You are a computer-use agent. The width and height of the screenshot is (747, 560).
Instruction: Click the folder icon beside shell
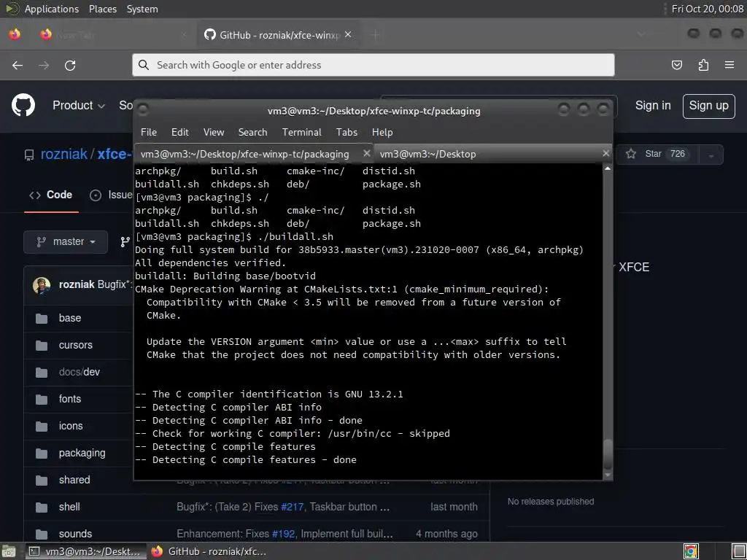(x=42, y=507)
